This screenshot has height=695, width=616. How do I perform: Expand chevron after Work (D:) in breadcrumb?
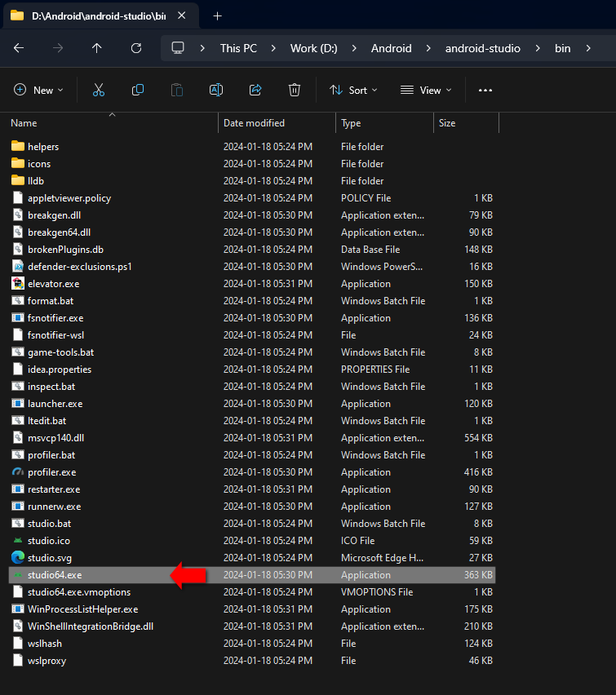coord(354,48)
